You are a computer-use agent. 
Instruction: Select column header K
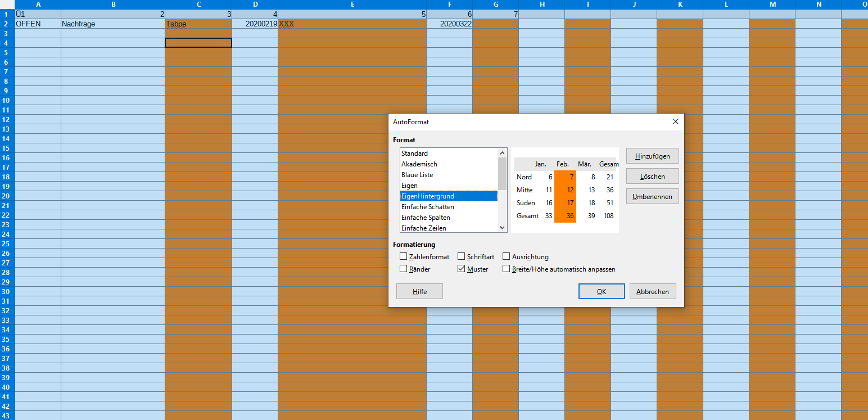(680, 4)
